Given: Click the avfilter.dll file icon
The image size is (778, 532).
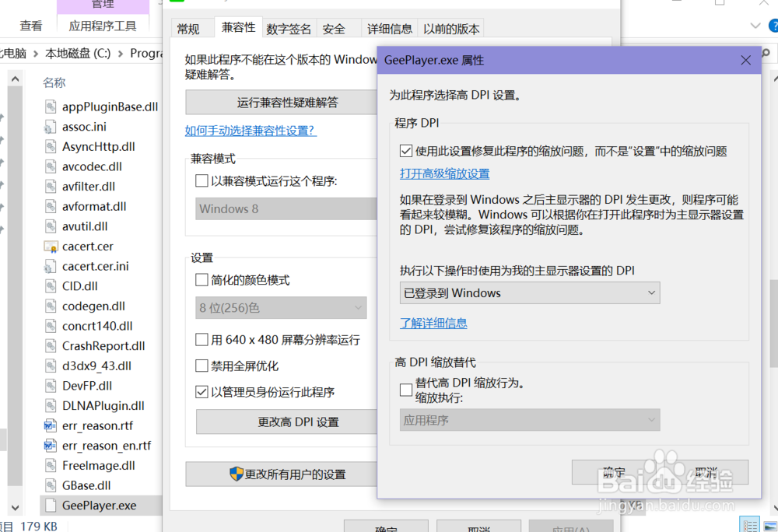Looking at the screenshot, I should 51,187.
